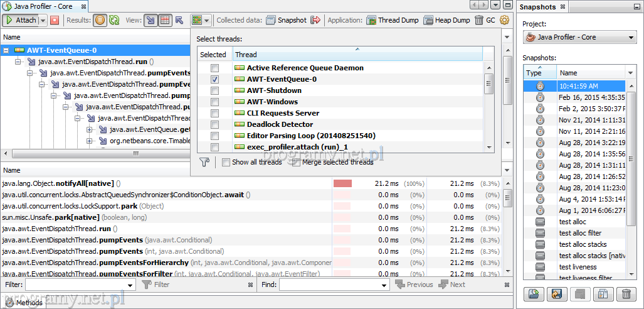Collapse the AWT-EventQueue-0 tree node
The width and height of the screenshot is (644, 309).
(6, 50)
